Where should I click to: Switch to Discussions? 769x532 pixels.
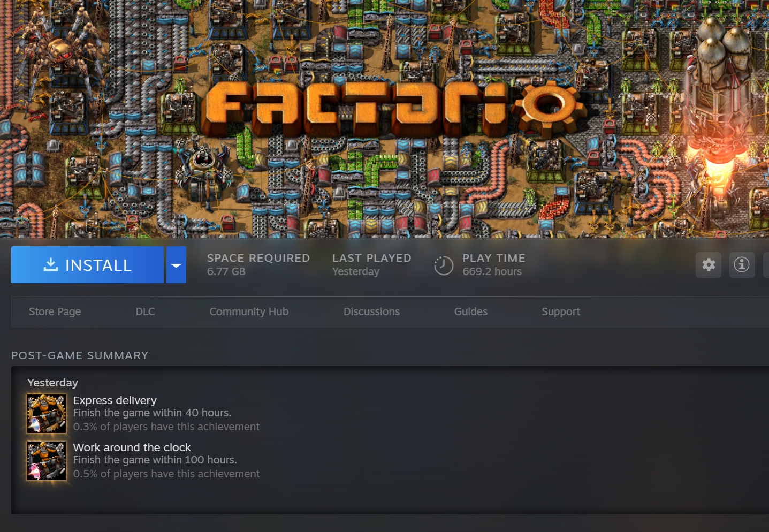coord(371,311)
